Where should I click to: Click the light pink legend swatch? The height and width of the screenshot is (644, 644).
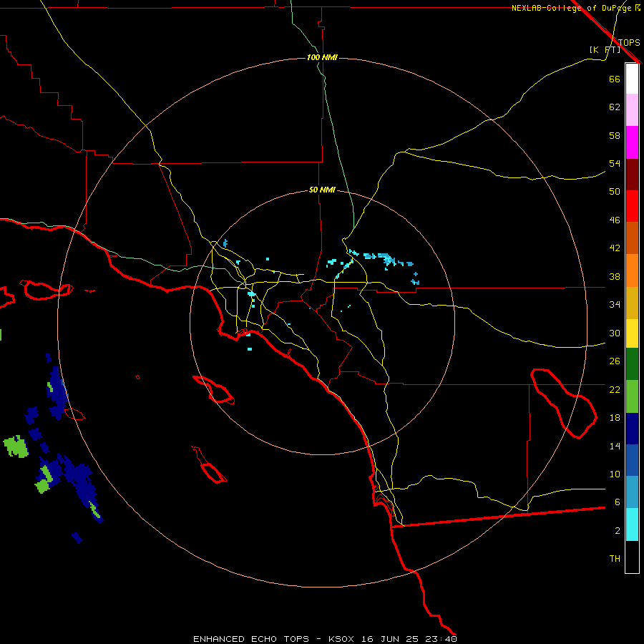tap(632, 110)
